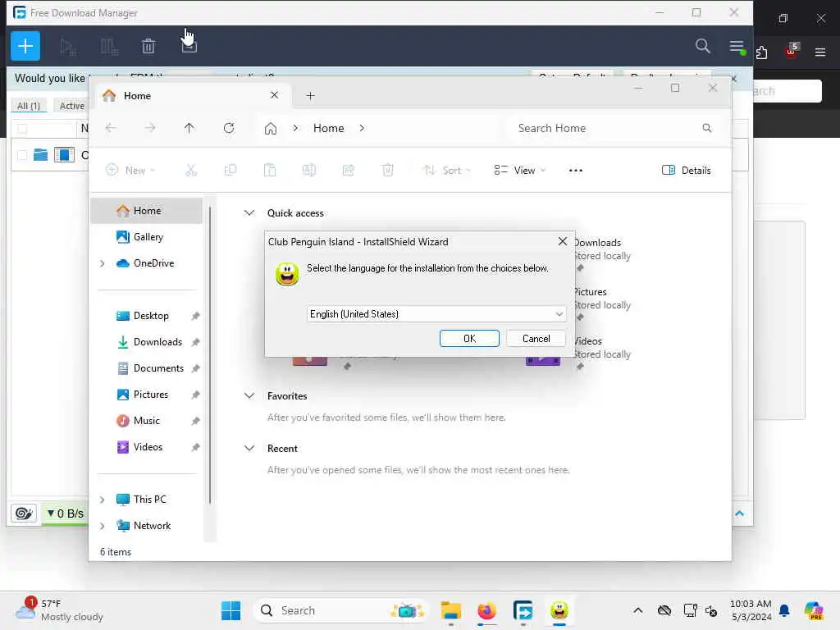Click the home icon in address bar
Image resolution: width=840 pixels, height=630 pixels.
271,129
